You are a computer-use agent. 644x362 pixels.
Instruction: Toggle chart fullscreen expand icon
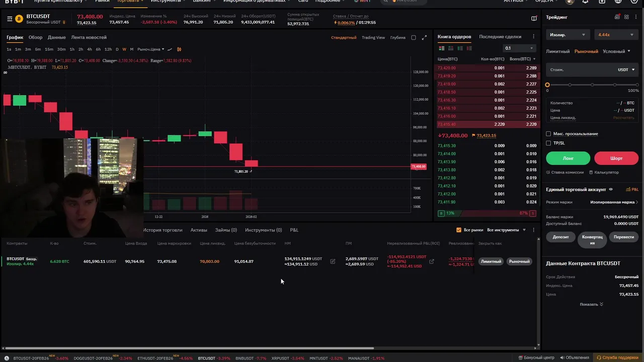(x=424, y=38)
